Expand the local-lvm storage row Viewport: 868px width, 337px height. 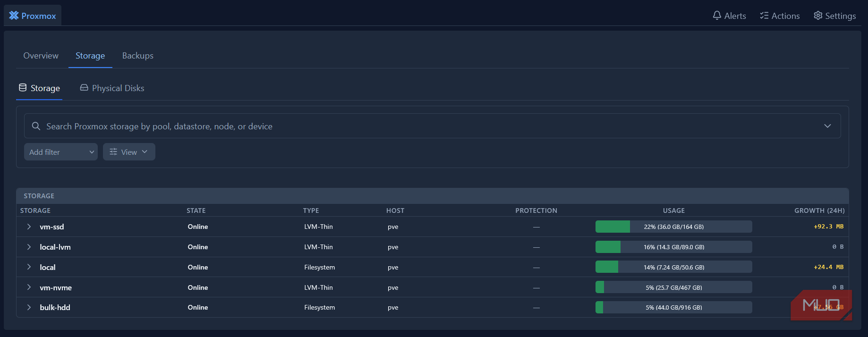click(29, 247)
